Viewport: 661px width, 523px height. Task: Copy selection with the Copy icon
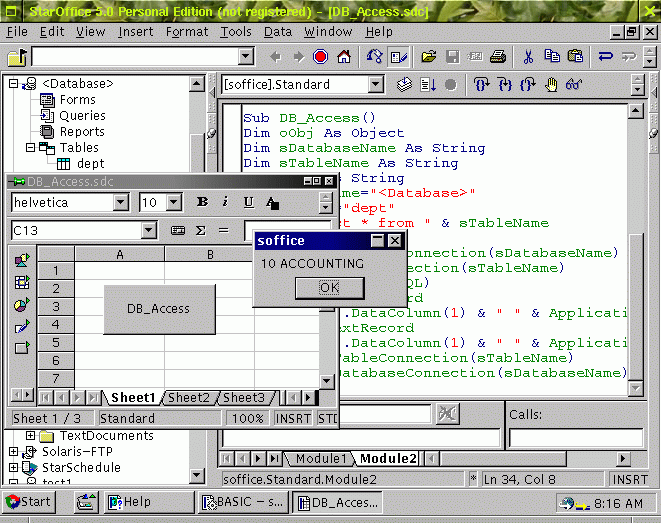[x=551, y=56]
